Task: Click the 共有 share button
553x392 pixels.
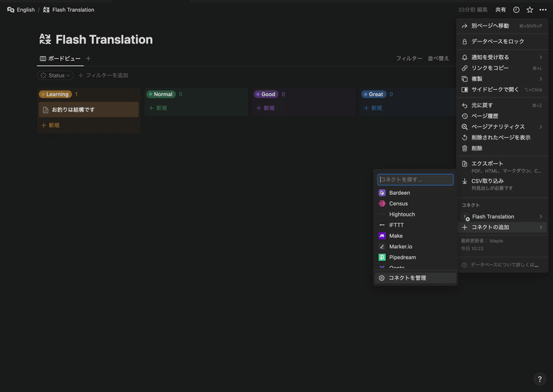Action: 500,10
